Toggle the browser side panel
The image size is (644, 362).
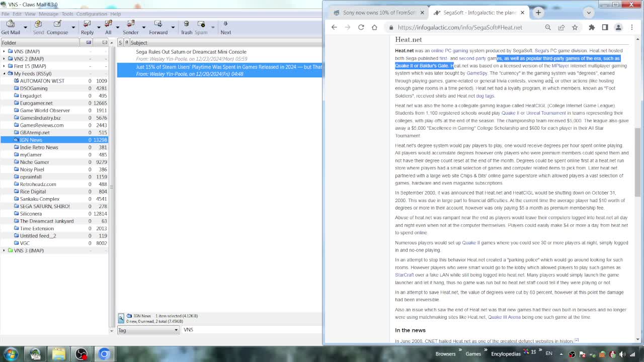(605, 27)
